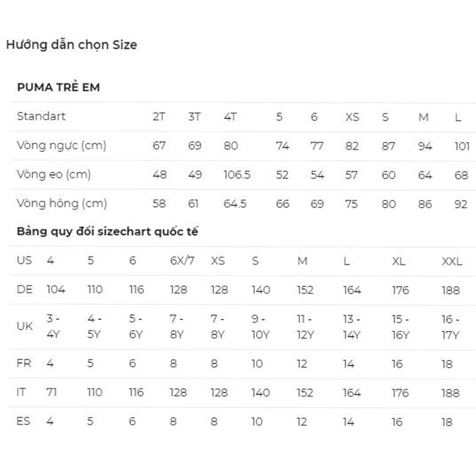Select the 106.5 waist value

coord(237,175)
